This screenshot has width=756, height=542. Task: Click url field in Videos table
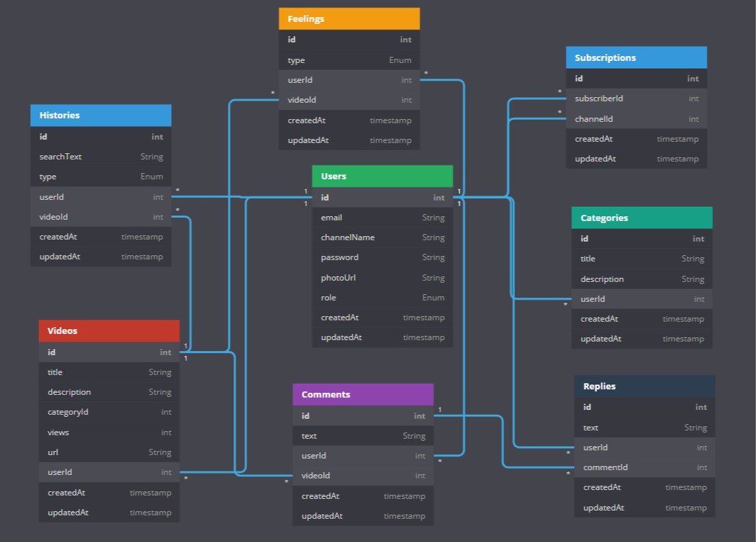(x=109, y=452)
